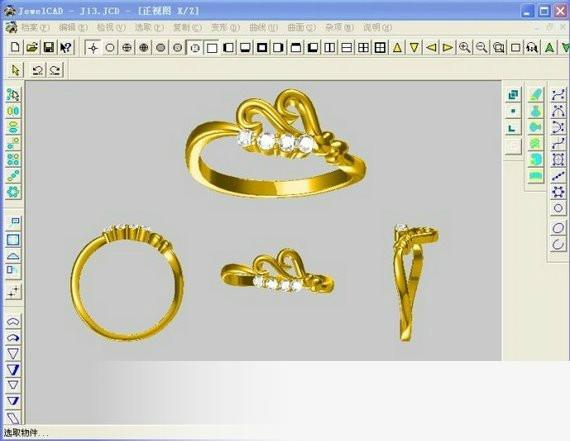Create a new file with the blank page icon
Viewport: 570px width, 441px height.
pos(15,47)
